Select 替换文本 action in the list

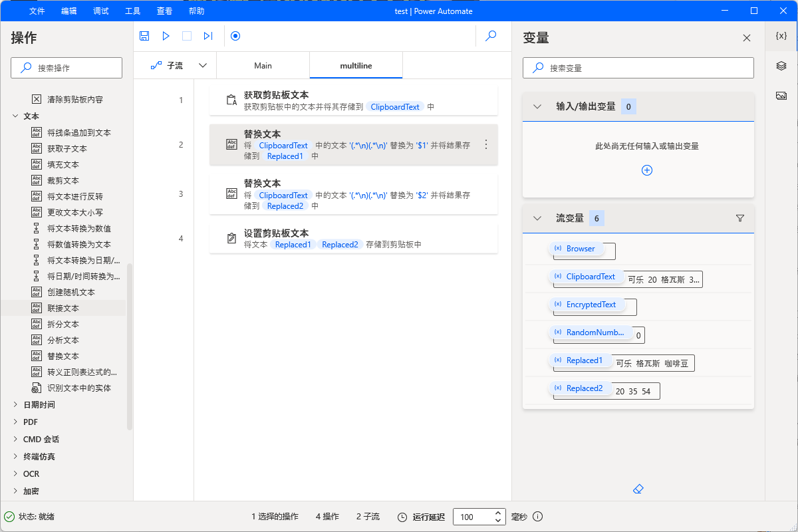tap(63, 356)
